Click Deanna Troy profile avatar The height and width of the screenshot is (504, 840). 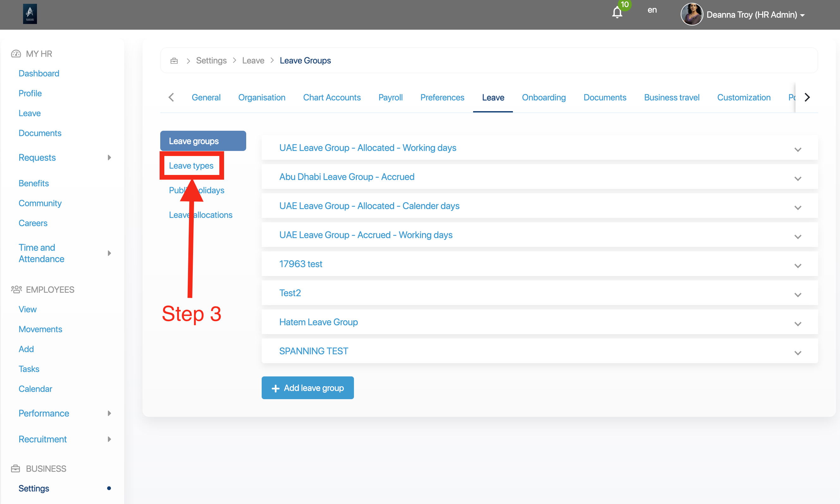[x=691, y=15]
